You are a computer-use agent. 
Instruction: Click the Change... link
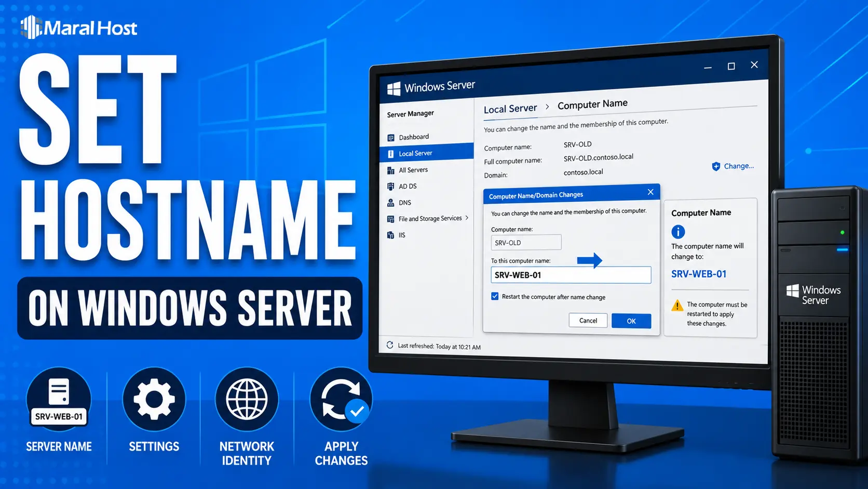739,166
